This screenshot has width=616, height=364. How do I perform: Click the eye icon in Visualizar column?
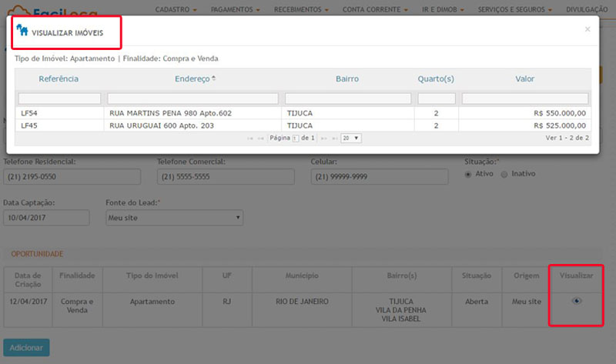pos(576,301)
